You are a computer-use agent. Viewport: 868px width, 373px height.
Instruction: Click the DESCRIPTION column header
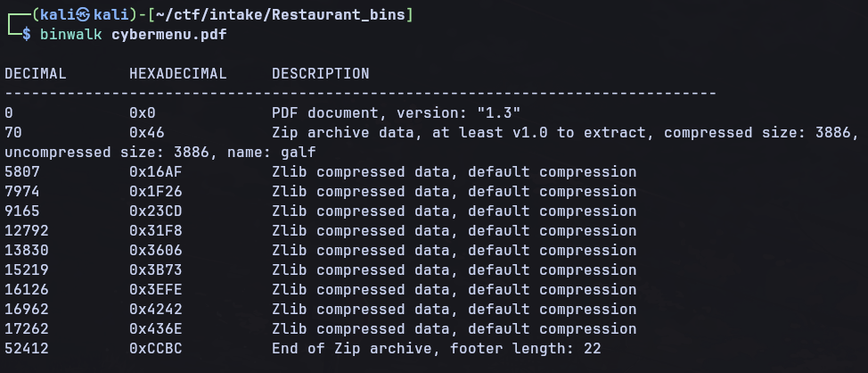coord(321,74)
